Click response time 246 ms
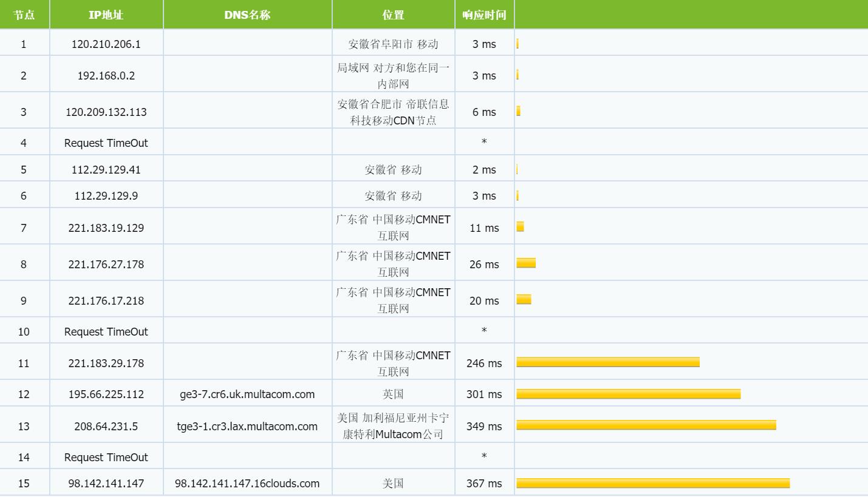868x497 pixels. coord(484,363)
